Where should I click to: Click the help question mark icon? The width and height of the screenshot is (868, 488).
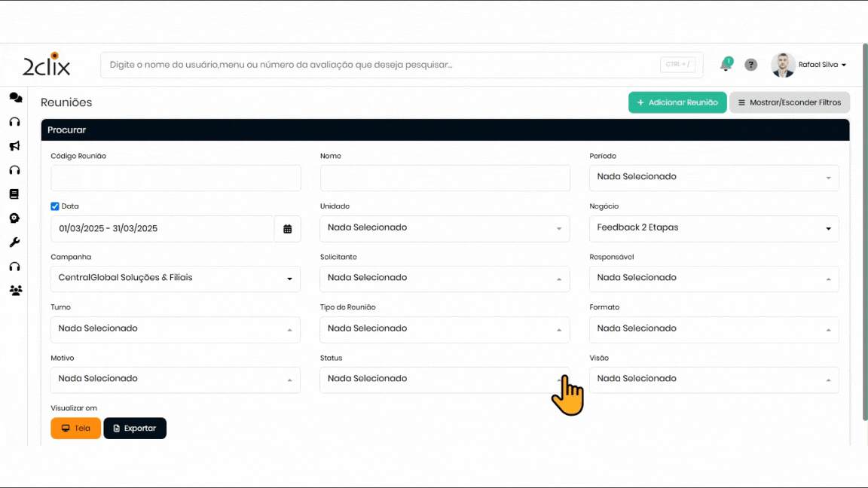coord(751,65)
